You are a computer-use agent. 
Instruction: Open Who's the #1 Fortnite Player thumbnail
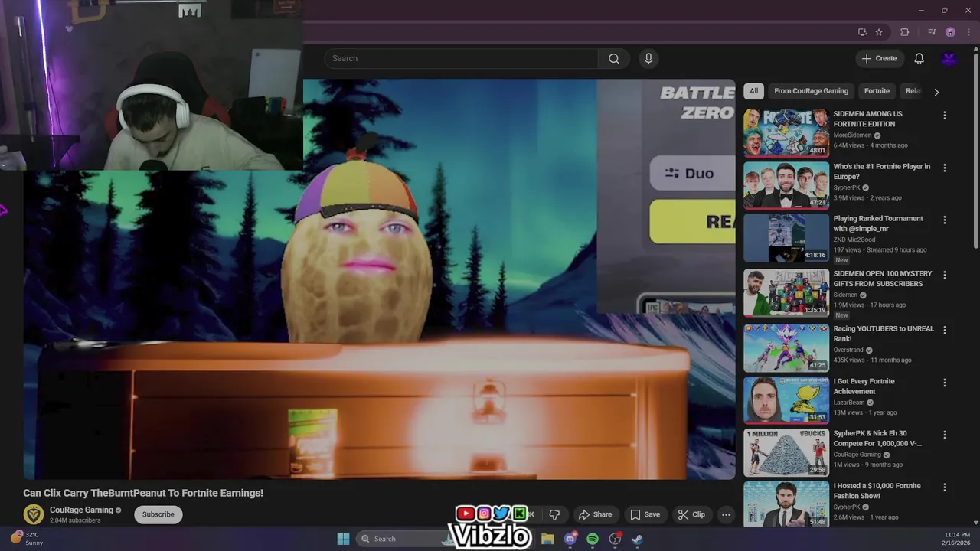[786, 185]
